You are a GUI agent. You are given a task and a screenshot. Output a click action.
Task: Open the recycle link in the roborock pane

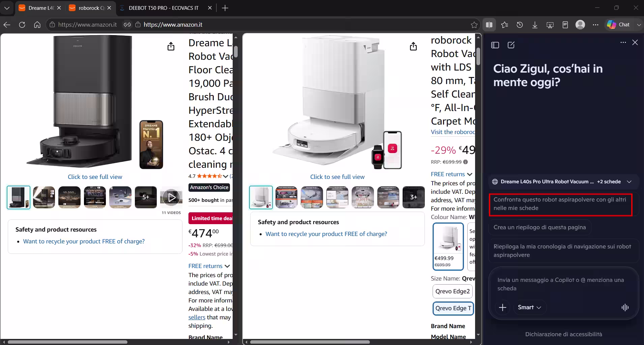click(326, 234)
